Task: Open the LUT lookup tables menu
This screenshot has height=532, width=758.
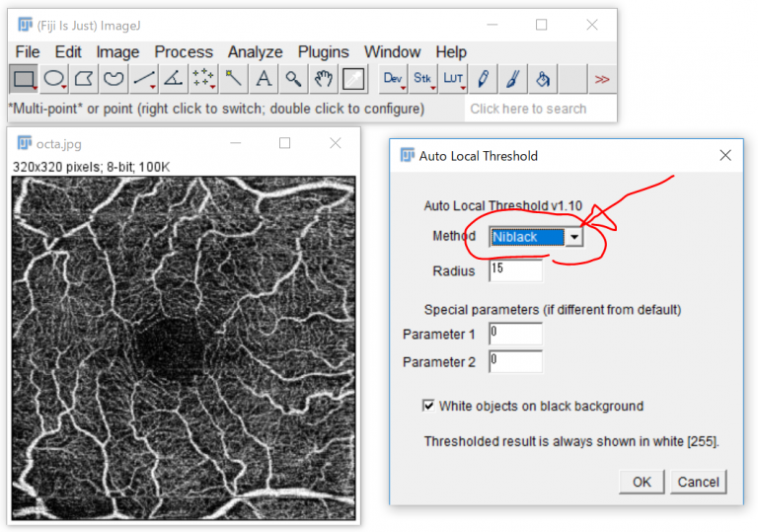Action: 453,79
